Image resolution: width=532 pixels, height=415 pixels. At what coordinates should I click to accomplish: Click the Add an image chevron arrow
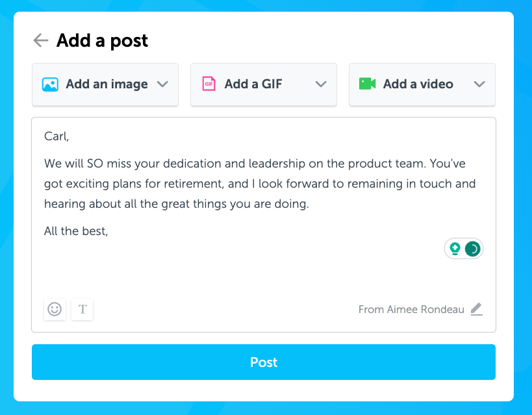(x=162, y=84)
